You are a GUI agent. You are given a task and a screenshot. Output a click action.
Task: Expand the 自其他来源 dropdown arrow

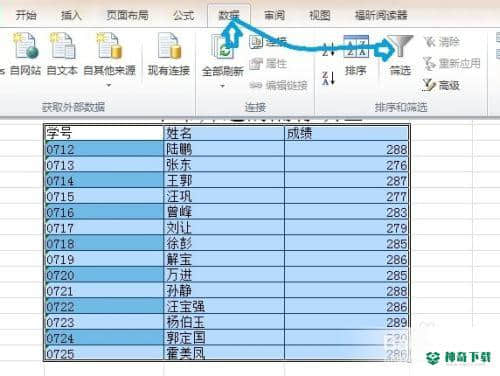(109, 85)
